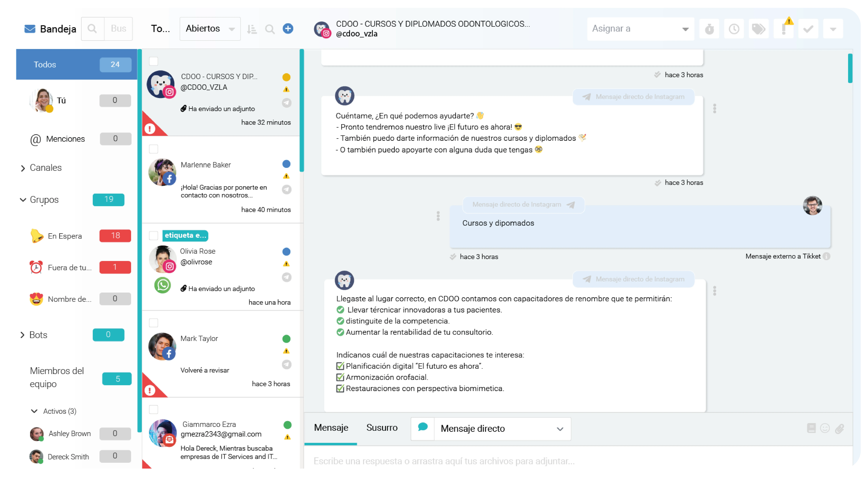Click the search magnifier beside Bandeja

click(92, 29)
